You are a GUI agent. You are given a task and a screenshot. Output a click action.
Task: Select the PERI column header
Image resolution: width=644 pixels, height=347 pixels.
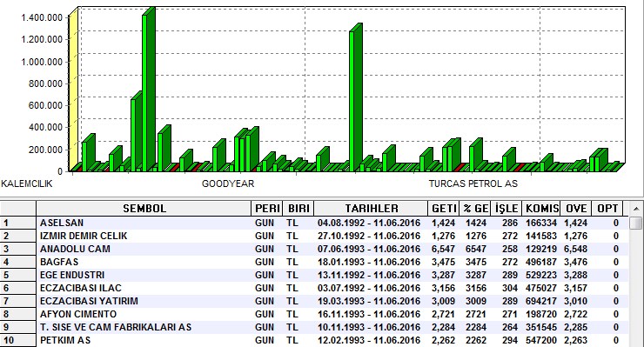tap(267, 208)
